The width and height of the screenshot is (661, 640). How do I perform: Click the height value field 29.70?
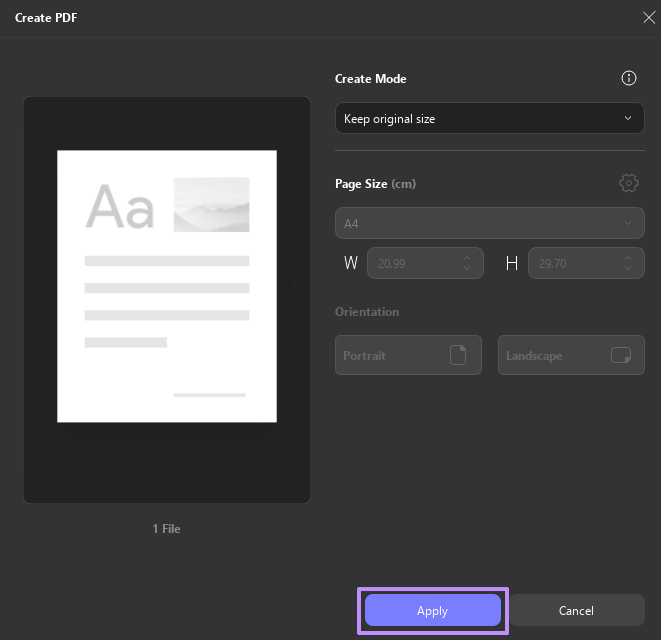pyautogui.click(x=586, y=263)
